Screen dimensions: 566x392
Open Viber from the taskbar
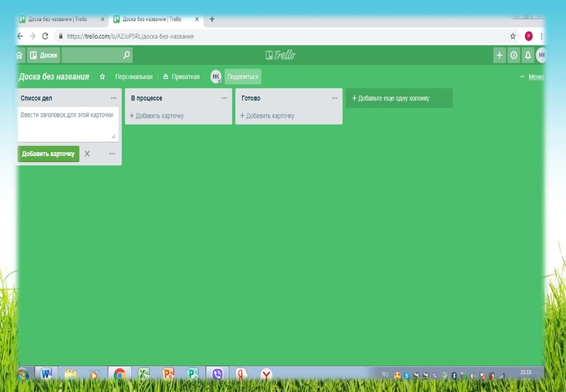point(216,374)
